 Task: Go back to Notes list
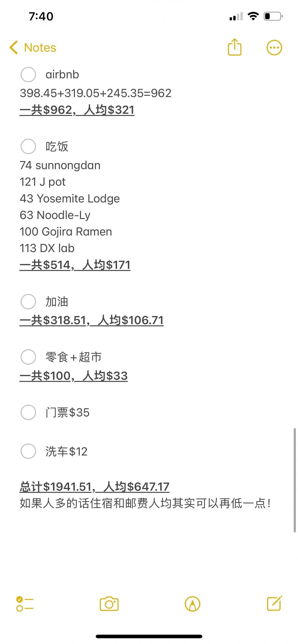[x=40, y=47]
